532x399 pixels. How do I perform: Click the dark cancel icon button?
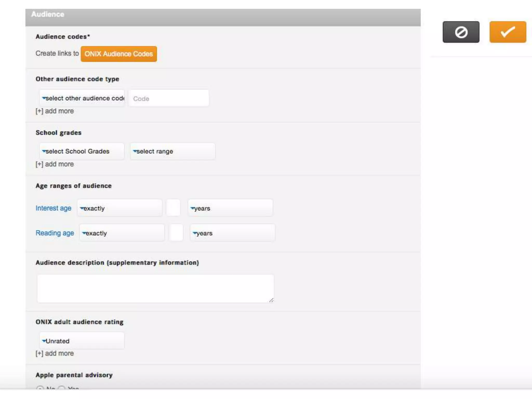coord(461,32)
